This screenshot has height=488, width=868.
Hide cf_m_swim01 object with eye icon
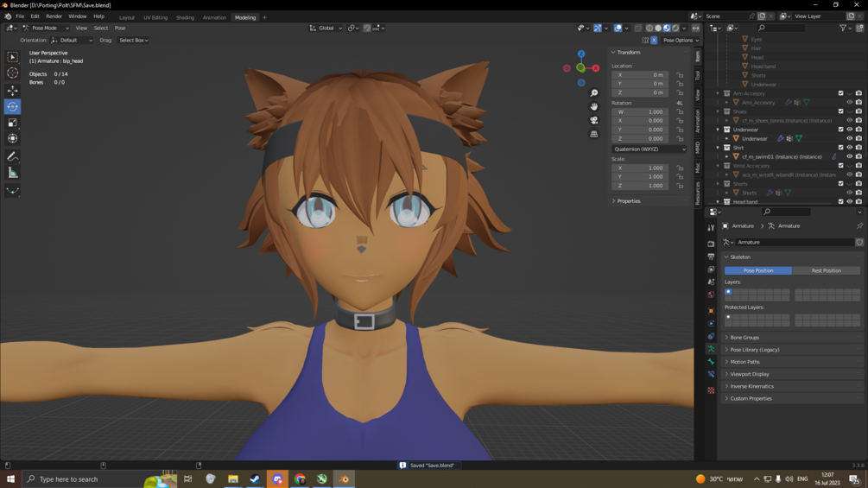point(850,156)
